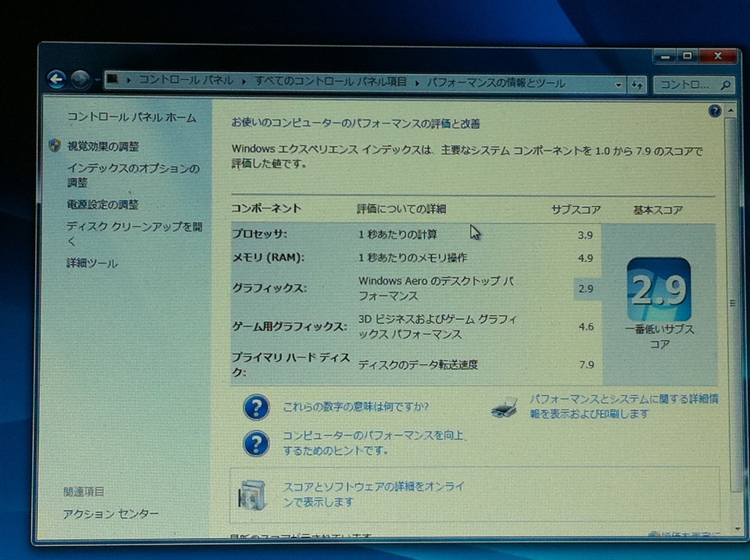Click the highlighted 2.9 graphics subscore
The height and width of the screenshot is (560, 750).
(586, 289)
